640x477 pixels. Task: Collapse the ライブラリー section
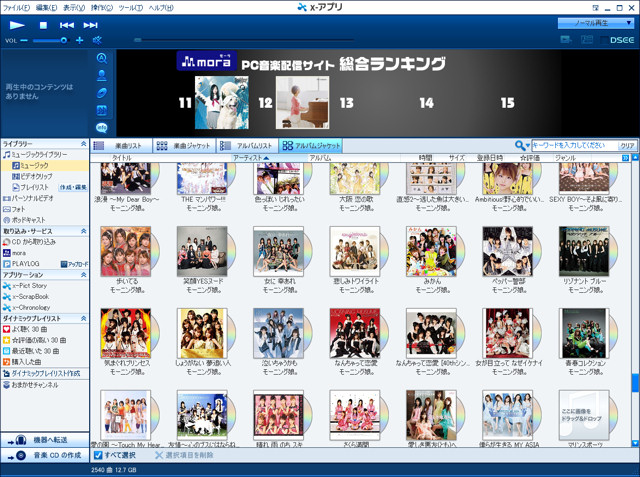pos(83,144)
